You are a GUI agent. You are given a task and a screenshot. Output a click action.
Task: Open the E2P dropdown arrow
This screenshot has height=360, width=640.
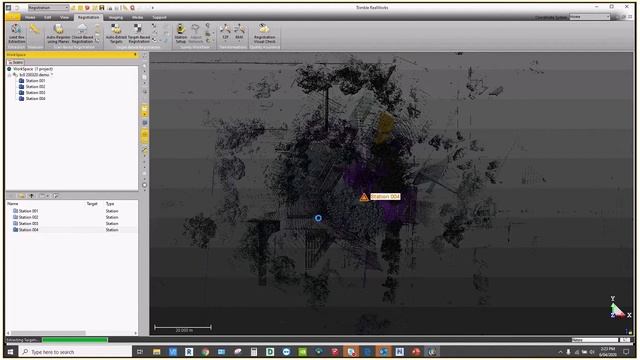point(225,41)
